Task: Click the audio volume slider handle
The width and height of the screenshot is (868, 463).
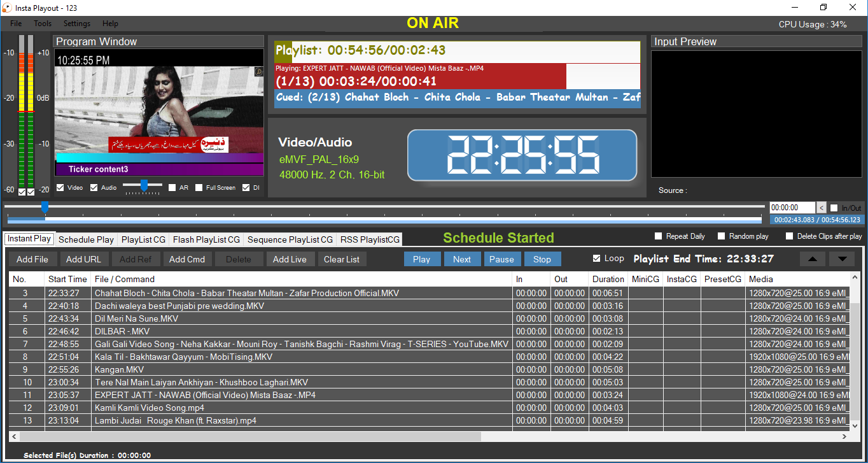Action: click(144, 185)
